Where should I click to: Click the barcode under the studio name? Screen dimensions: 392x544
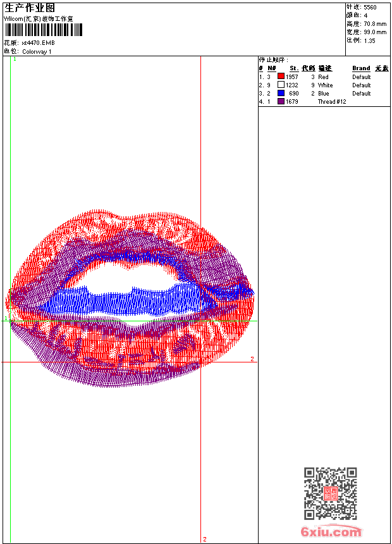pyautogui.click(x=44, y=30)
